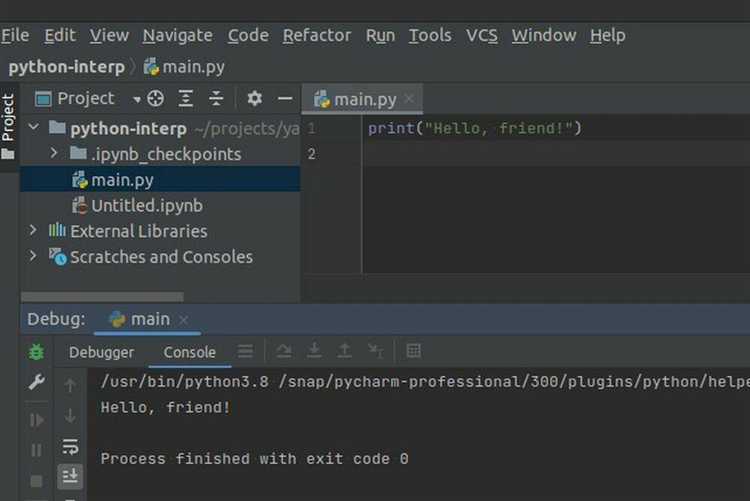The image size is (750, 501).
Task: Open Project panel gear settings
Action: [254, 98]
